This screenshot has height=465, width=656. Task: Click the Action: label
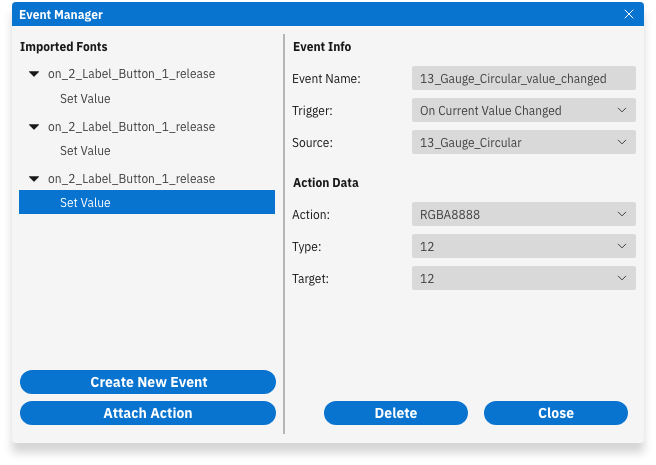point(311,215)
